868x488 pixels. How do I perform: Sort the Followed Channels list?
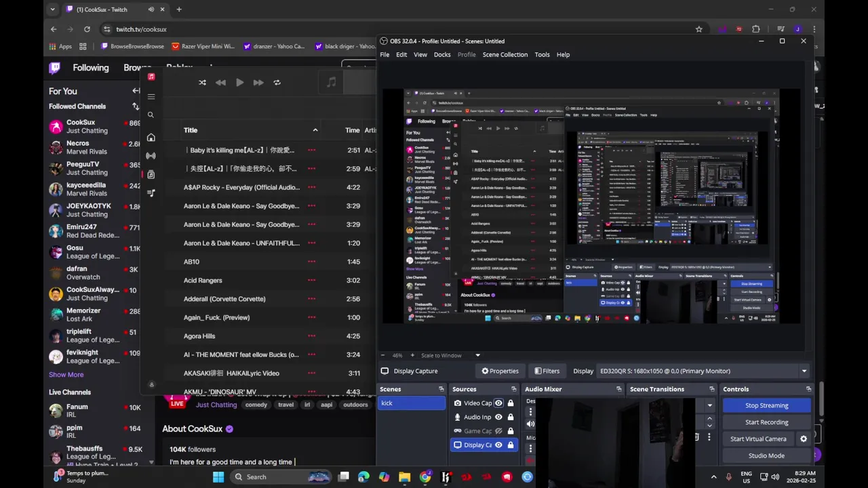point(136,106)
